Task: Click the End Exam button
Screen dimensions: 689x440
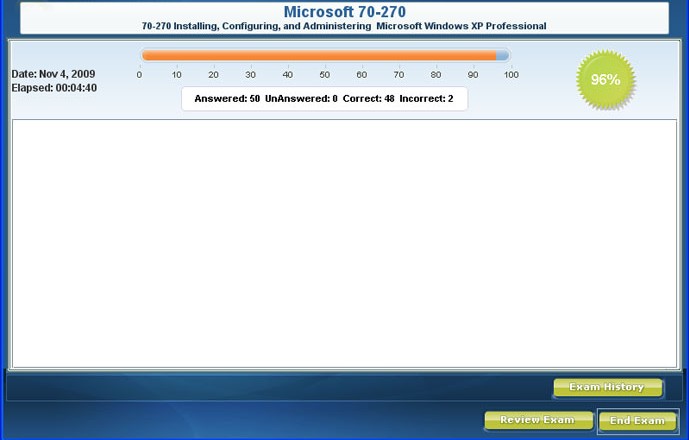Action: (638, 421)
